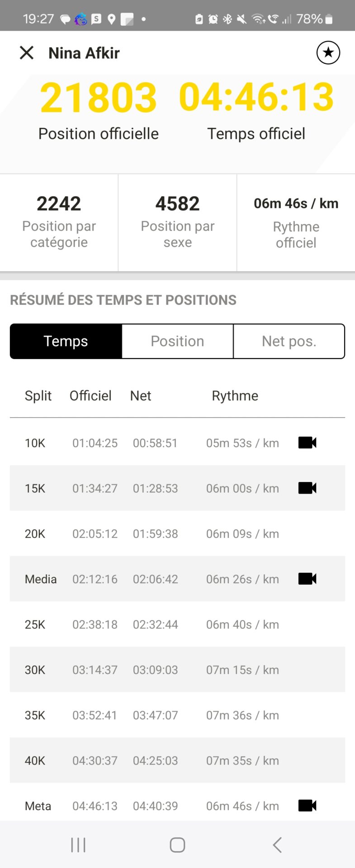355x868 pixels.
Task: Select the Temps tab
Action: [x=66, y=341]
